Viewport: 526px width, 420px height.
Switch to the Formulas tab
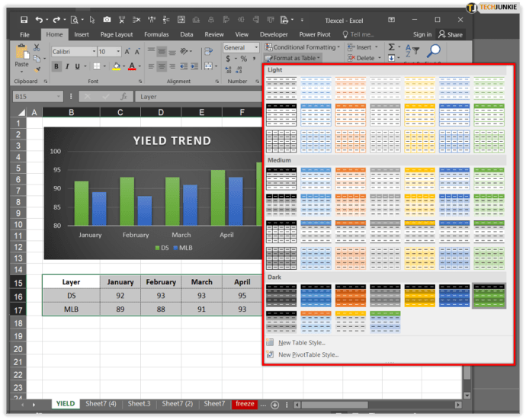tap(156, 34)
